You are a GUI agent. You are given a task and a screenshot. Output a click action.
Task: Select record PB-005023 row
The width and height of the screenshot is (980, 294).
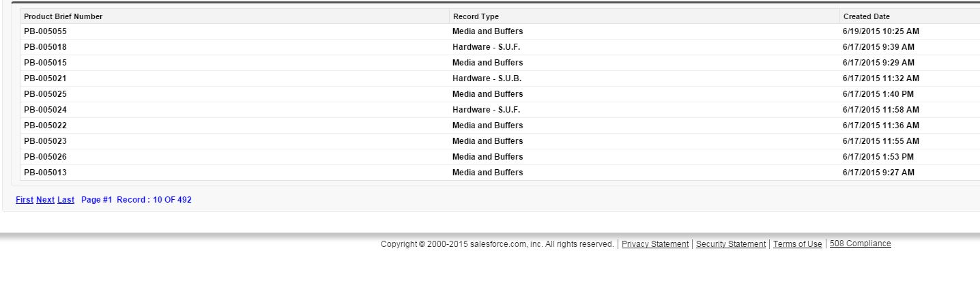coord(45,141)
